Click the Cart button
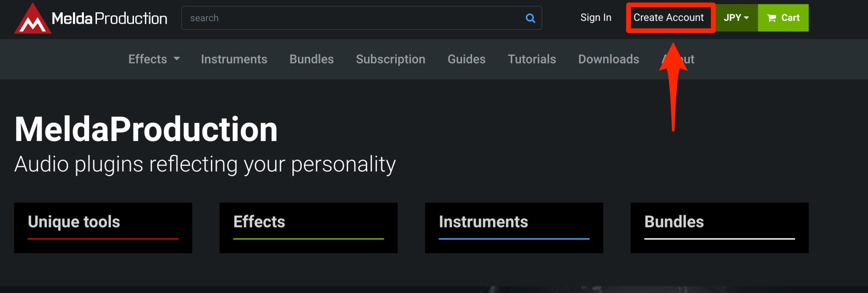The width and height of the screenshot is (868, 293). point(783,18)
